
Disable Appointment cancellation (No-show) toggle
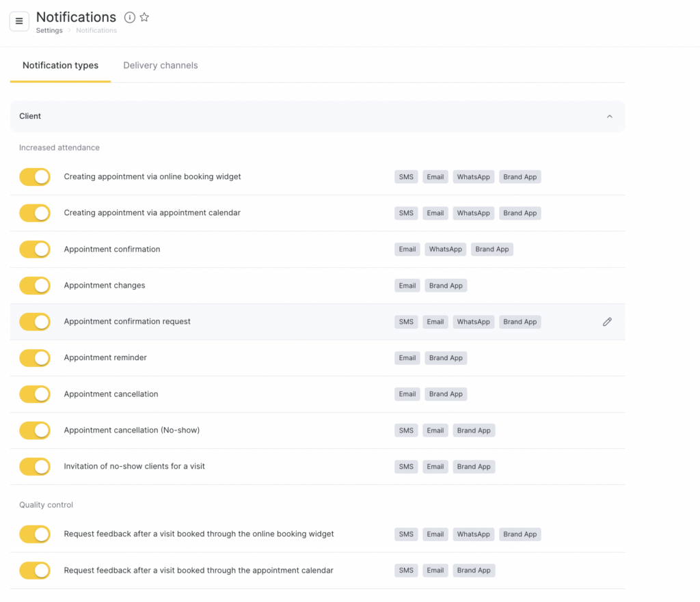[35, 430]
